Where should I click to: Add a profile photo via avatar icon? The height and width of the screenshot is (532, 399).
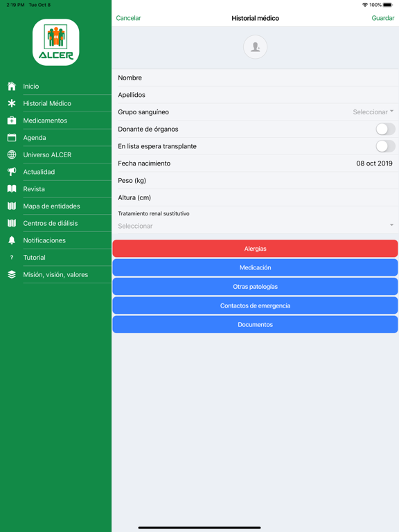(255, 47)
